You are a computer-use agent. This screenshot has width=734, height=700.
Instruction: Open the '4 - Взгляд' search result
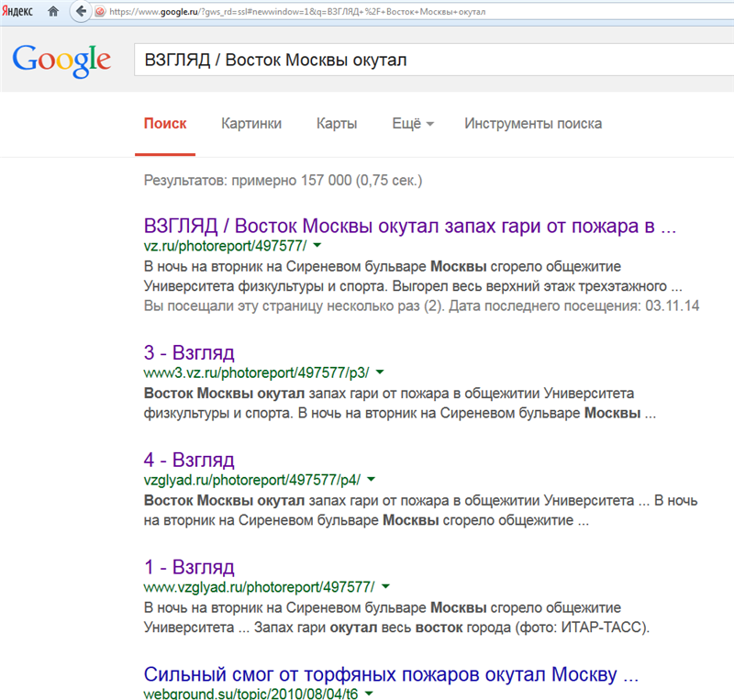(189, 459)
